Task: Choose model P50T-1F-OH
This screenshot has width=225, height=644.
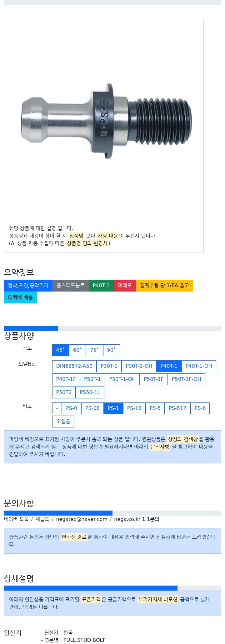Action: pyautogui.click(x=187, y=379)
